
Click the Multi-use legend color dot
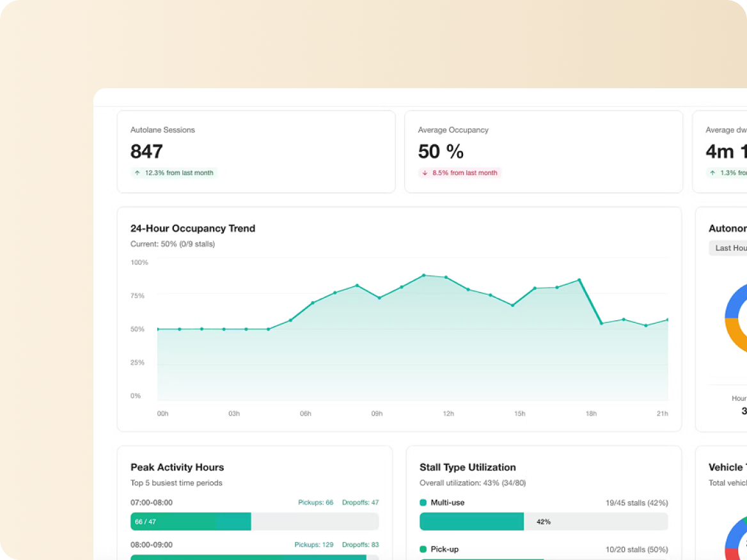tap(423, 502)
